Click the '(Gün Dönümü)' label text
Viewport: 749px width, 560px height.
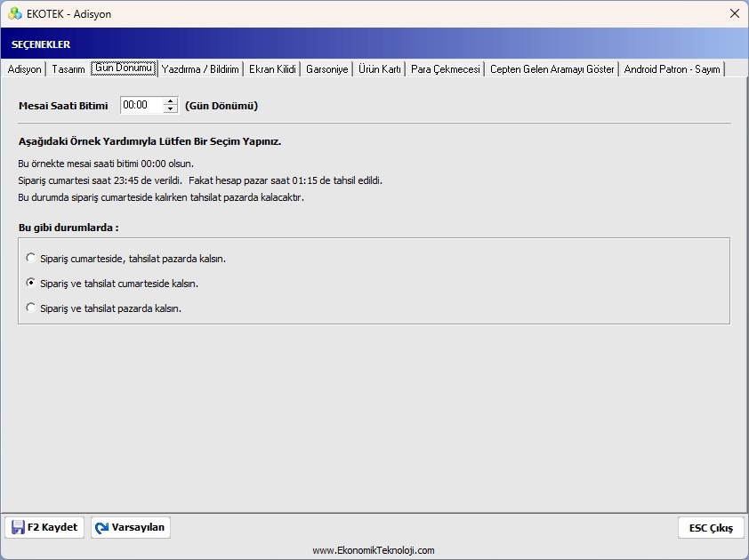(221, 106)
